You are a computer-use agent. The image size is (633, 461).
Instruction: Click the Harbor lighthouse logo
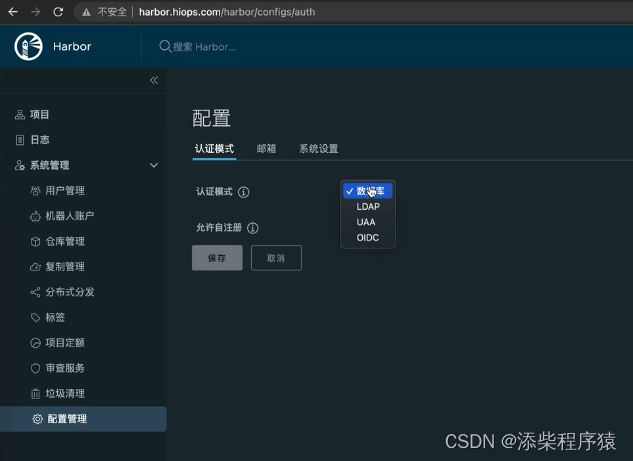click(28, 46)
